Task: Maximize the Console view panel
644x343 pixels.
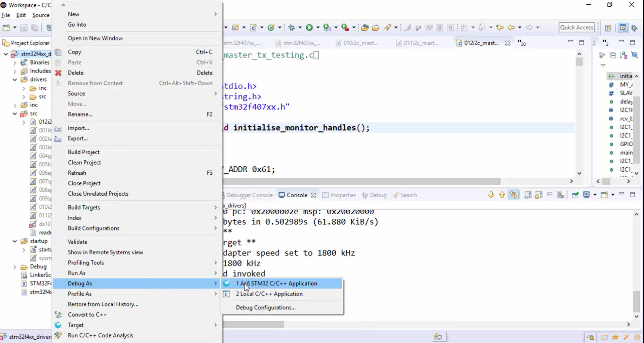Action: pos(632,195)
